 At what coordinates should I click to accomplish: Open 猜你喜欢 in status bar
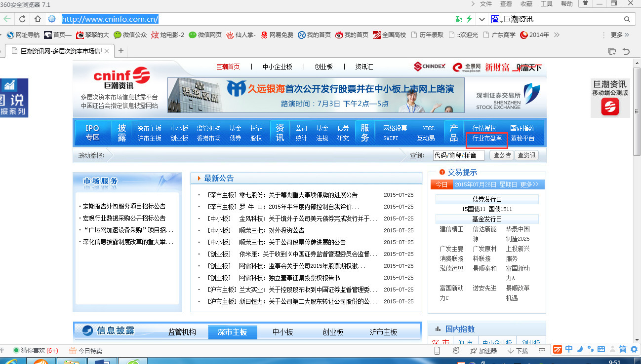(x=36, y=351)
